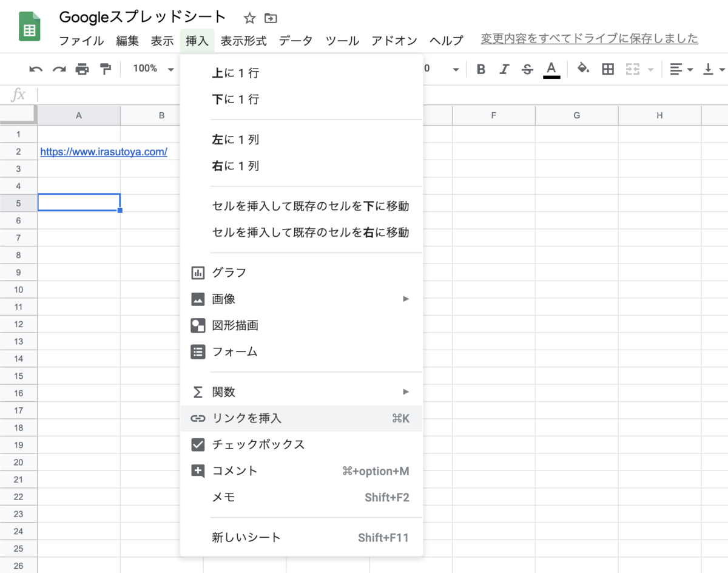Image resolution: width=728 pixels, height=573 pixels.
Task: Click the image icon in the menu
Action: click(x=198, y=299)
